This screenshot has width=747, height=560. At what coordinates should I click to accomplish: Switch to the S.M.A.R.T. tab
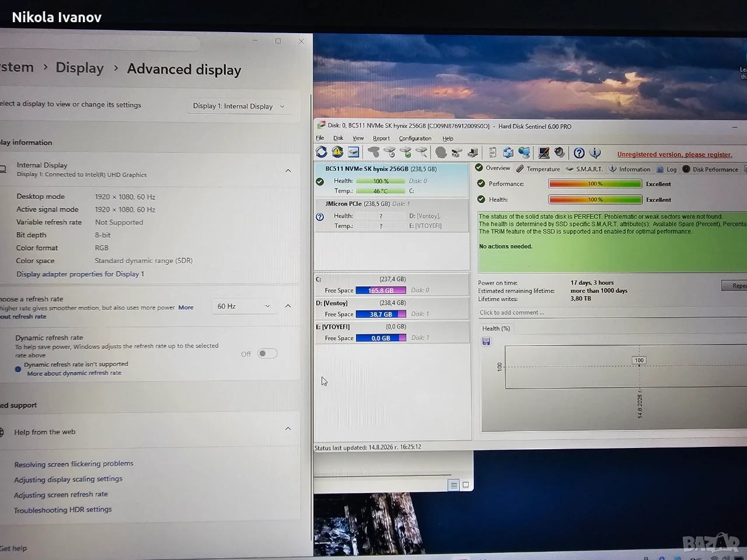click(584, 169)
